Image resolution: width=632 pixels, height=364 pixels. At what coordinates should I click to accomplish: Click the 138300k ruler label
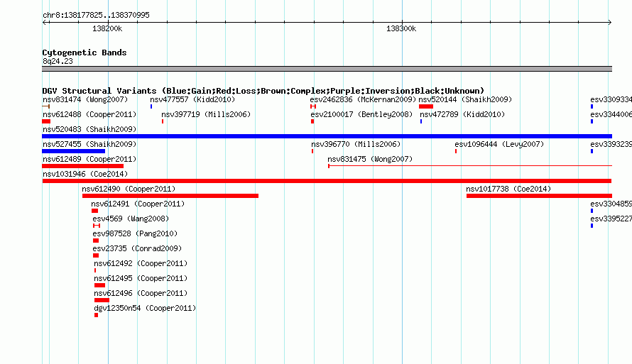click(x=401, y=28)
